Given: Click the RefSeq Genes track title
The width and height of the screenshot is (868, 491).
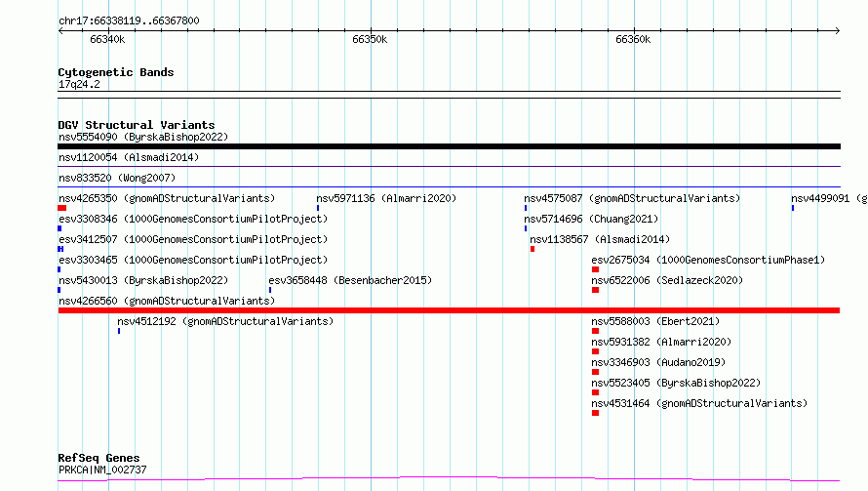Looking at the screenshot, I should click(x=99, y=458).
